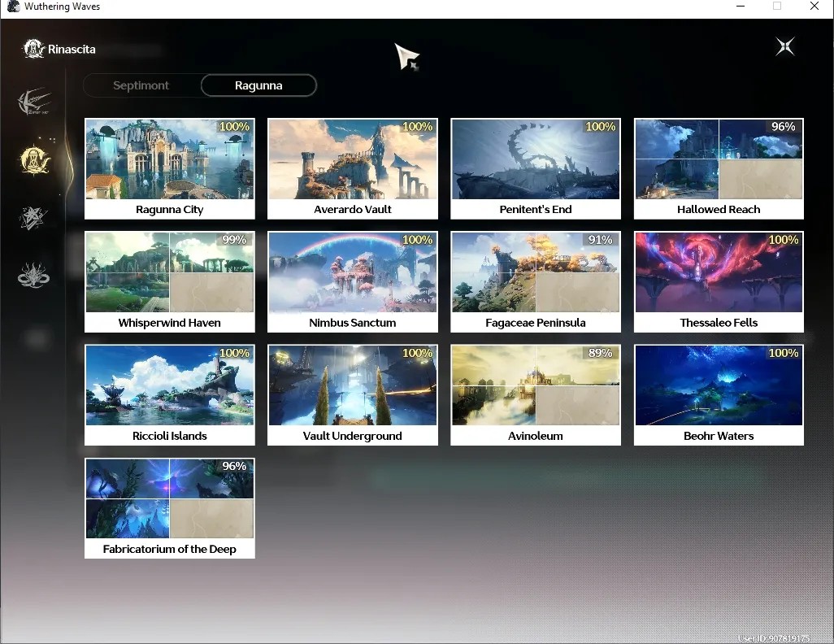The height and width of the screenshot is (644, 834).
Task: Click the Rinascita region title text
Action: [x=72, y=50]
